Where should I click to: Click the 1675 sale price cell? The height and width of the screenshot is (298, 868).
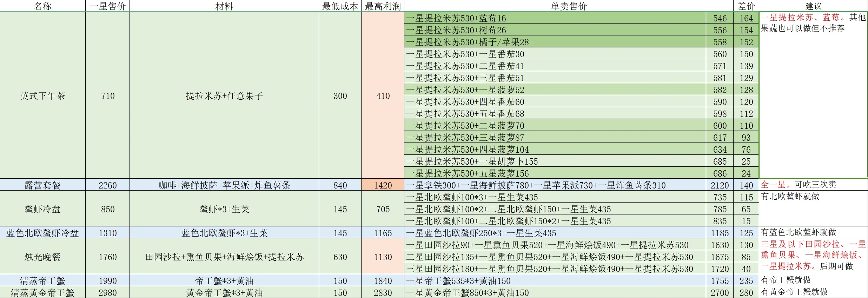click(720, 257)
